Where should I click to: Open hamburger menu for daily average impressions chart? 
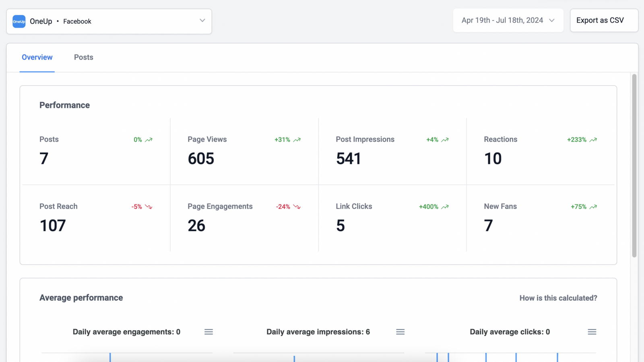(x=400, y=332)
